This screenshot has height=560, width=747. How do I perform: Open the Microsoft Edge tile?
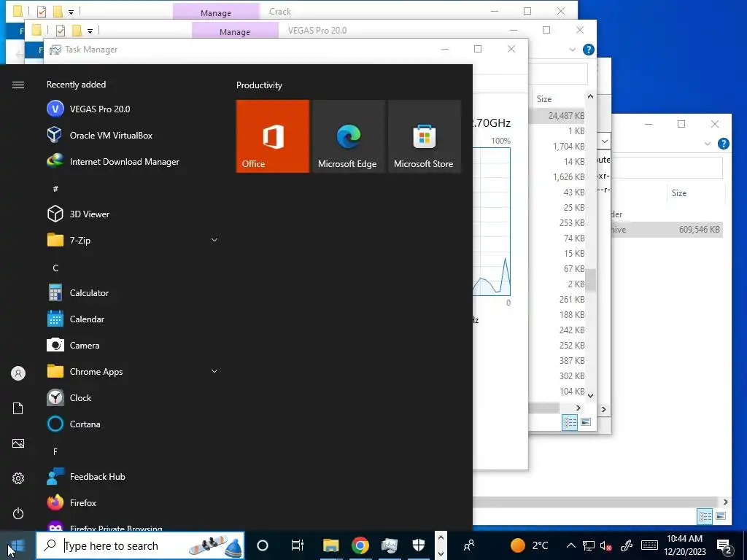[x=348, y=136]
